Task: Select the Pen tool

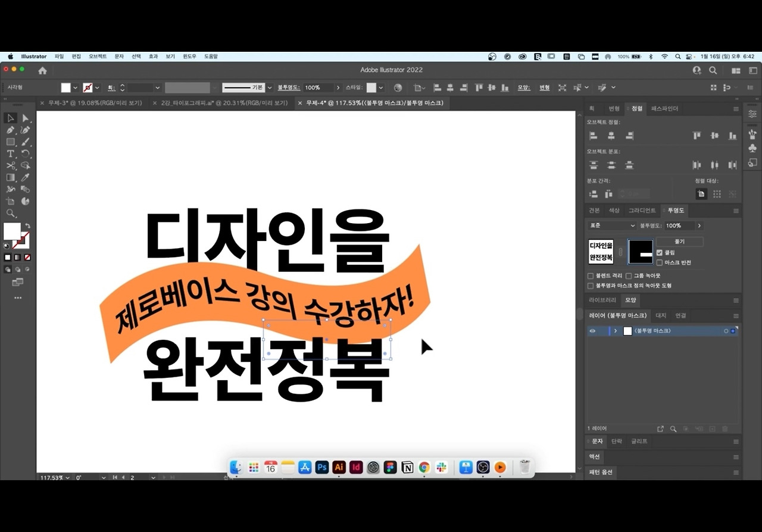Action: pyautogui.click(x=10, y=130)
